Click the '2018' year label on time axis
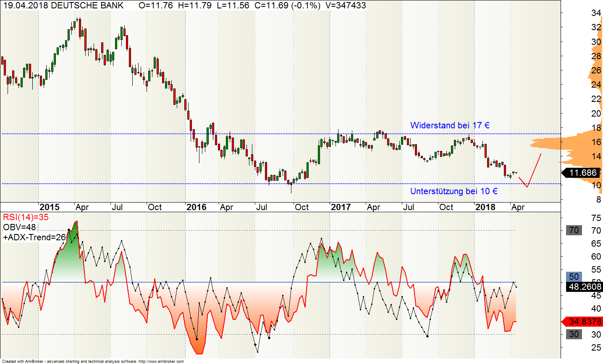The width and height of the screenshot is (603, 364). coord(485,207)
